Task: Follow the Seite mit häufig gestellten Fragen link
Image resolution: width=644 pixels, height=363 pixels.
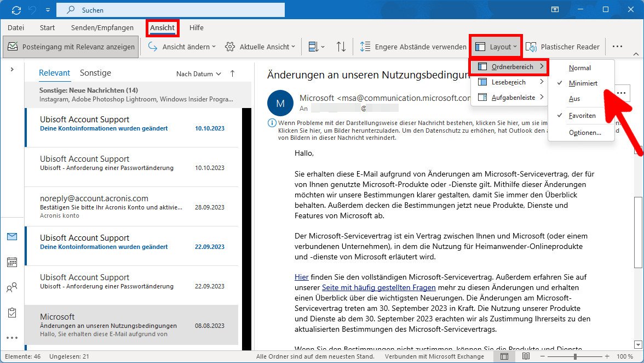Action: pos(378,287)
